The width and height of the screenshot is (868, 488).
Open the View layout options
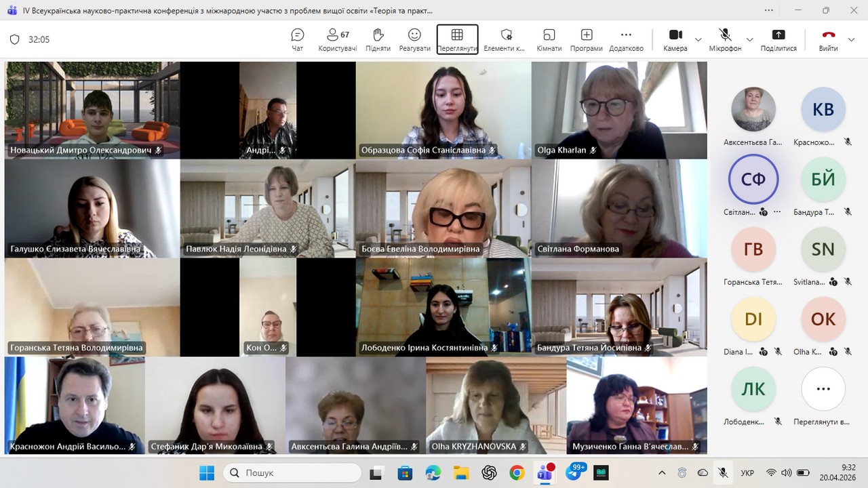click(x=457, y=39)
